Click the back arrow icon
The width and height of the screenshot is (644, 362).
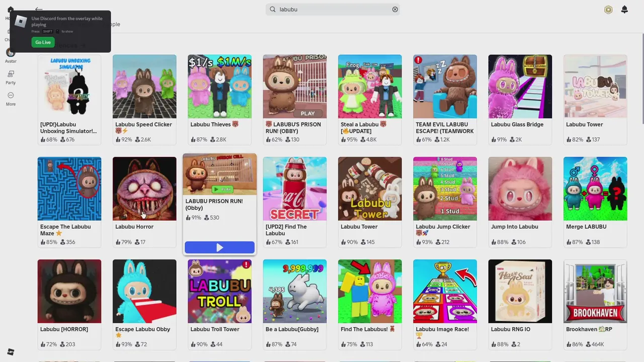(x=39, y=9)
